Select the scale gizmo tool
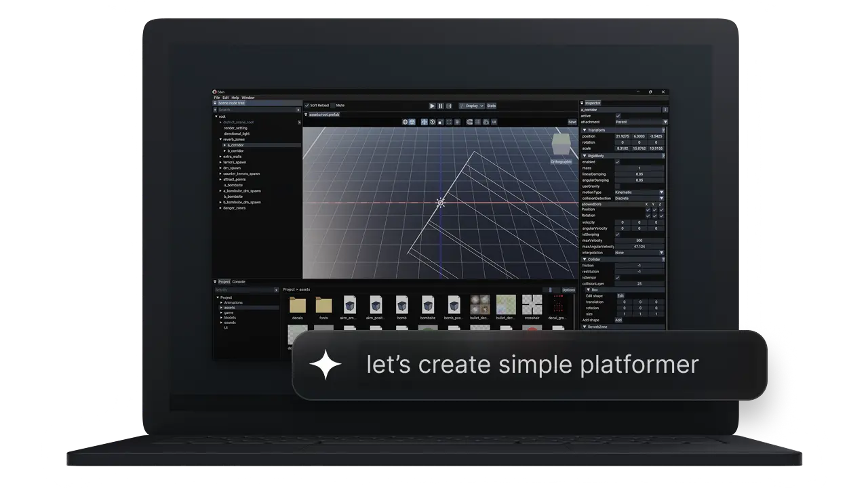The width and height of the screenshot is (868, 488). click(441, 122)
